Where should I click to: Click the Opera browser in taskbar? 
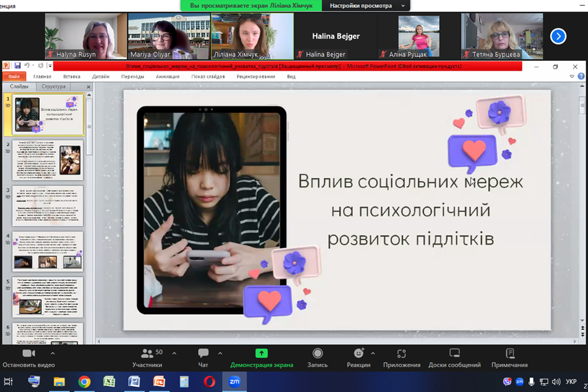point(209,381)
